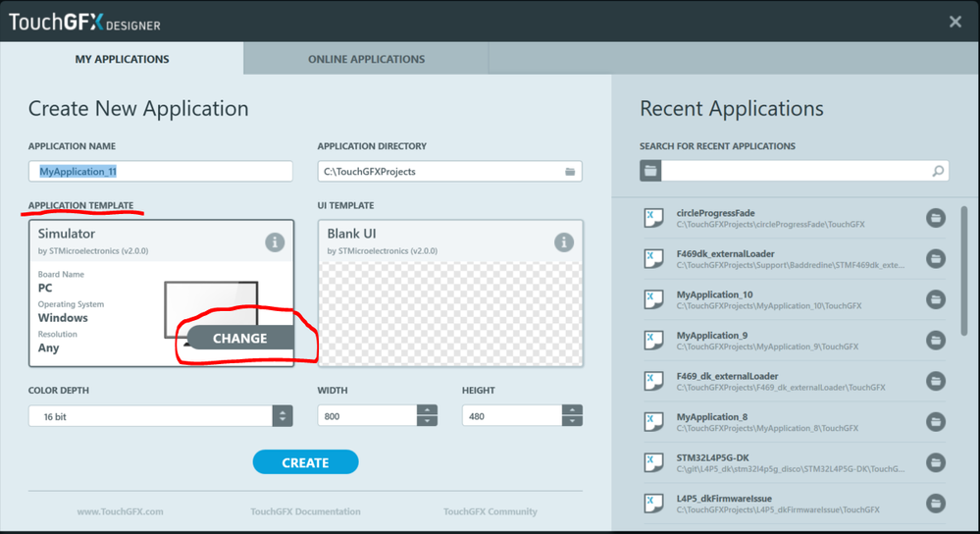This screenshot has width=980, height=534.
Task: Click the Width value field
Action: point(368,416)
